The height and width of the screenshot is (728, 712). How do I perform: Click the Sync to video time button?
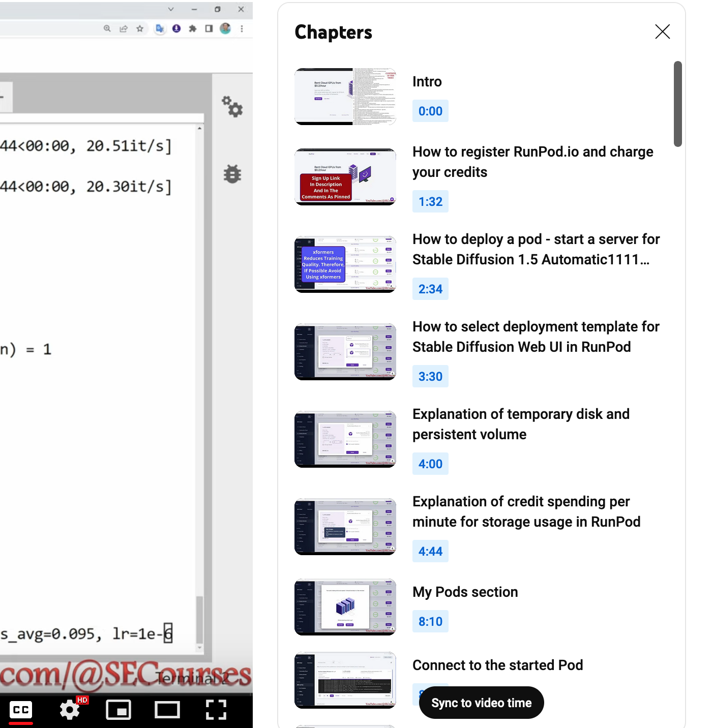coord(481,703)
